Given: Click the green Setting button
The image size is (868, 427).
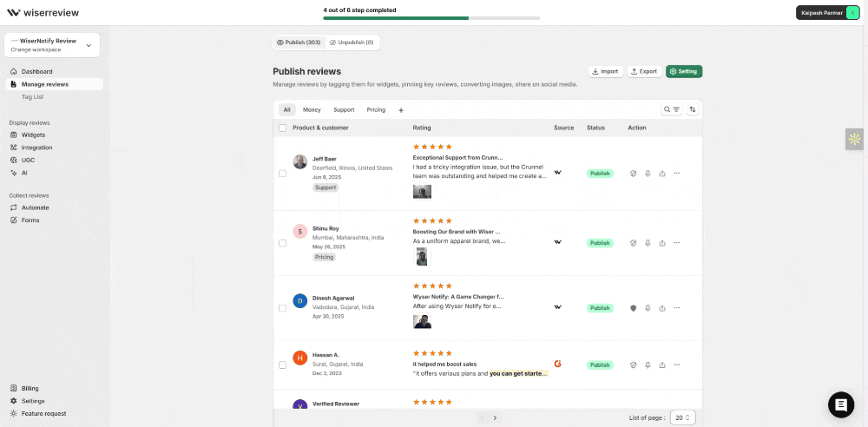Looking at the screenshot, I should pos(684,71).
